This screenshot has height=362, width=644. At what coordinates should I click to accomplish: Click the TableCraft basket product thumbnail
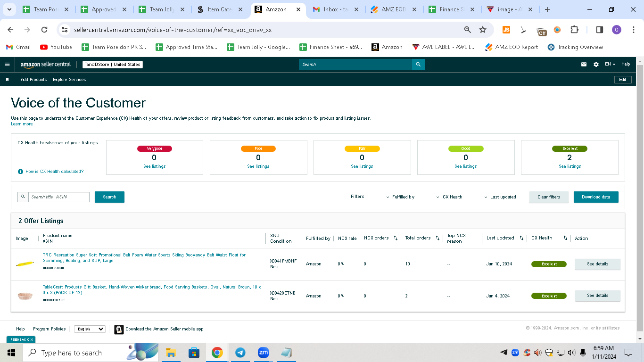point(25,296)
